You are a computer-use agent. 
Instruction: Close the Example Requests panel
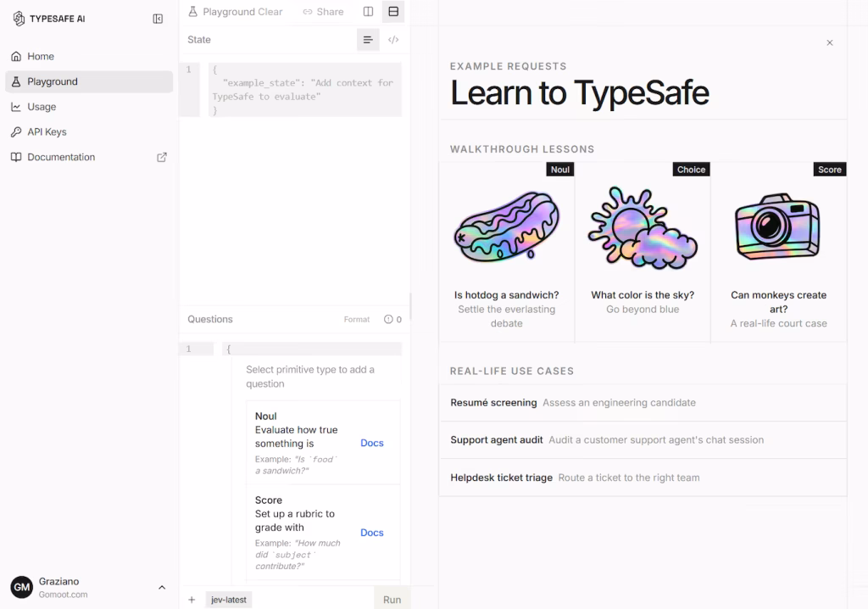pos(830,42)
